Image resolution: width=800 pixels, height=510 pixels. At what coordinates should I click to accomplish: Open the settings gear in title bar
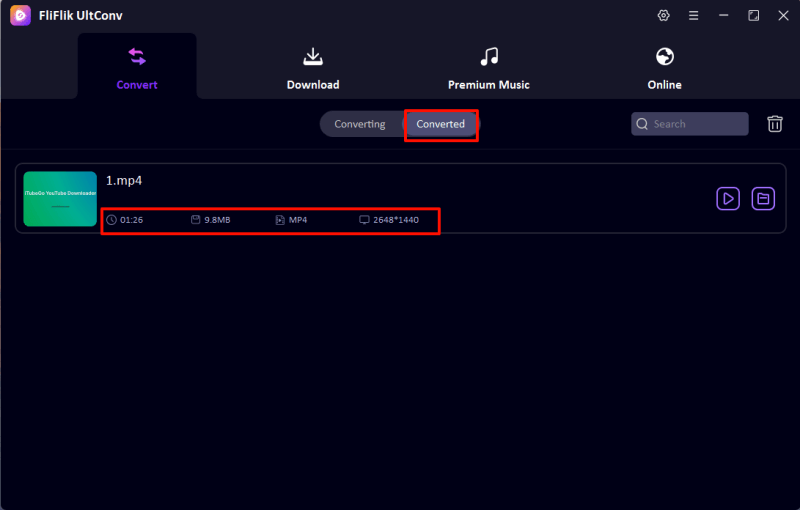[x=663, y=16]
